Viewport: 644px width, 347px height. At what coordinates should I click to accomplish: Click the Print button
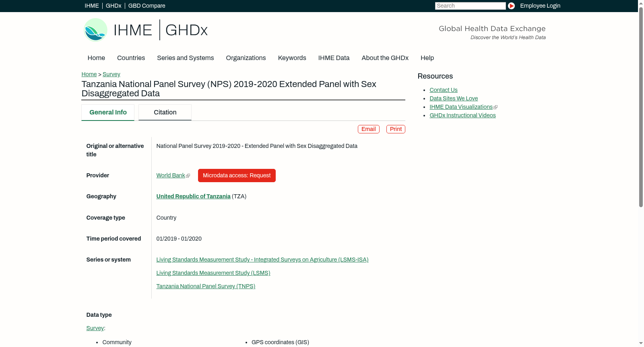coord(396,129)
